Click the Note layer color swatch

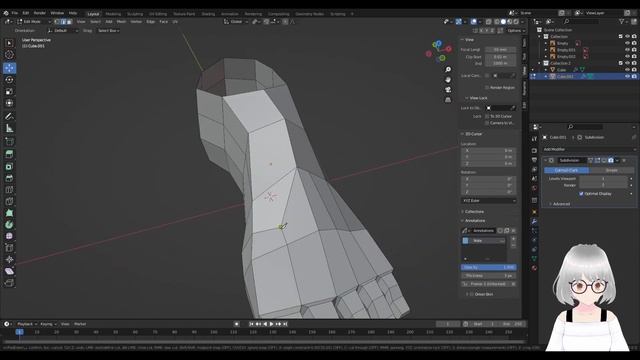coord(465,241)
